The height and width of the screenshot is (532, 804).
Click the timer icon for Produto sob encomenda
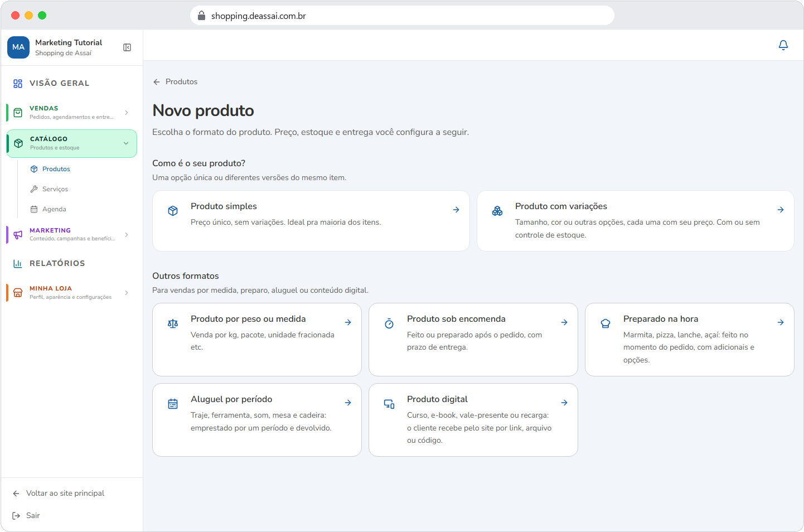click(389, 323)
